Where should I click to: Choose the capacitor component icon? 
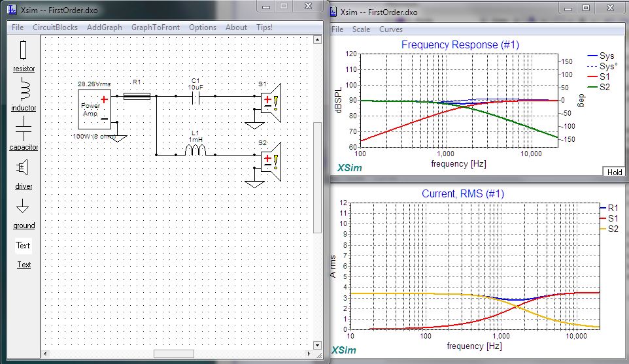(x=24, y=129)
